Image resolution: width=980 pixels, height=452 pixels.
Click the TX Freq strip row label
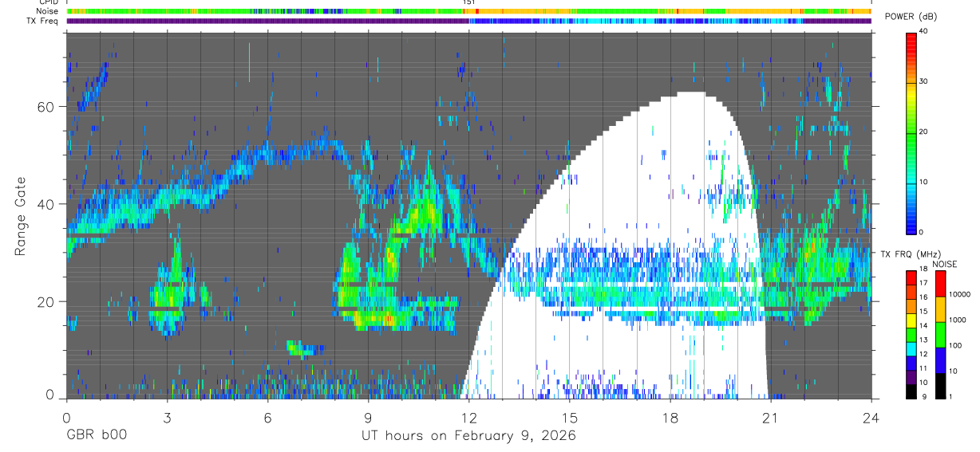pyautogui.click(x=42, y=21)
